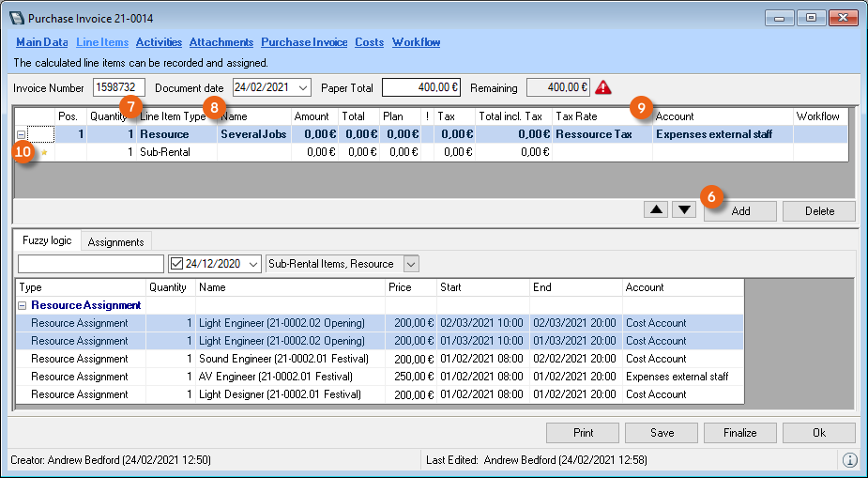Screen dimensions: 868x478
Task: Collapse the Resource line item row
Action: pos(21,134)
